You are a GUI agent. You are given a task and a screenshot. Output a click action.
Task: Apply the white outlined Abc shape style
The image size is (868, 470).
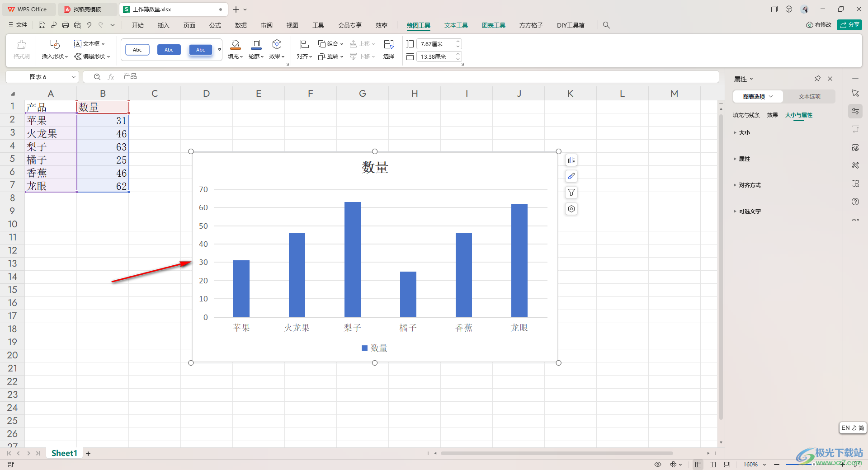(x=137, y=50)
